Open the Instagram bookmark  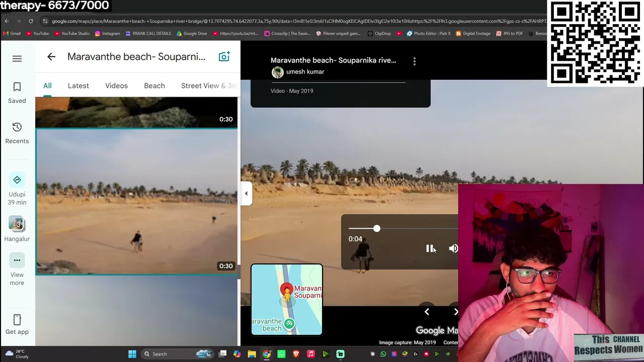tap(107, 34)
